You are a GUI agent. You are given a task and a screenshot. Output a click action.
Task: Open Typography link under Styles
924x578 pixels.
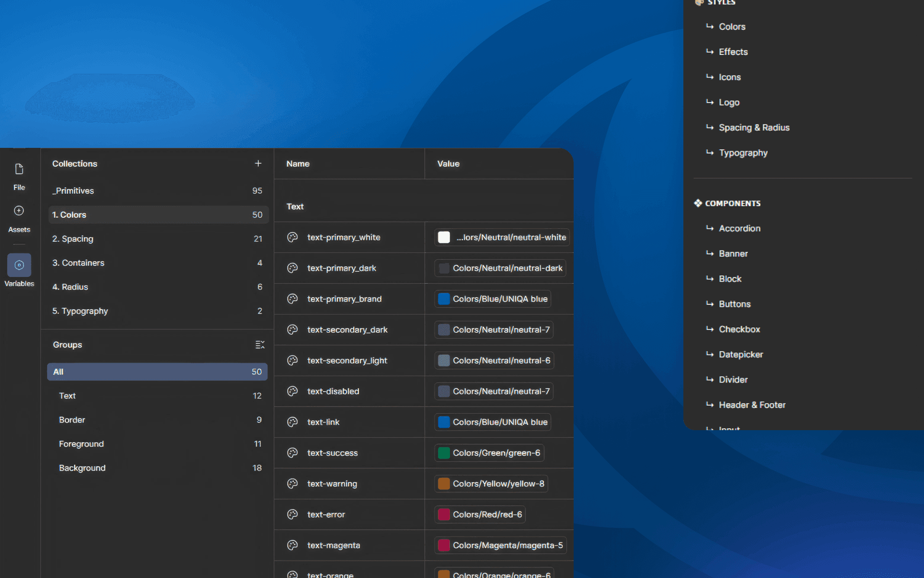[x=743, y=153]
